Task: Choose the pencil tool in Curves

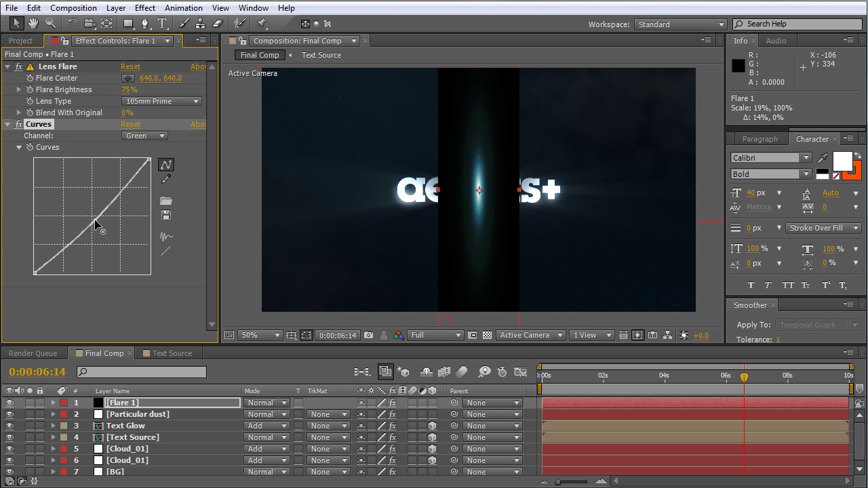Action: click(166, 179)
